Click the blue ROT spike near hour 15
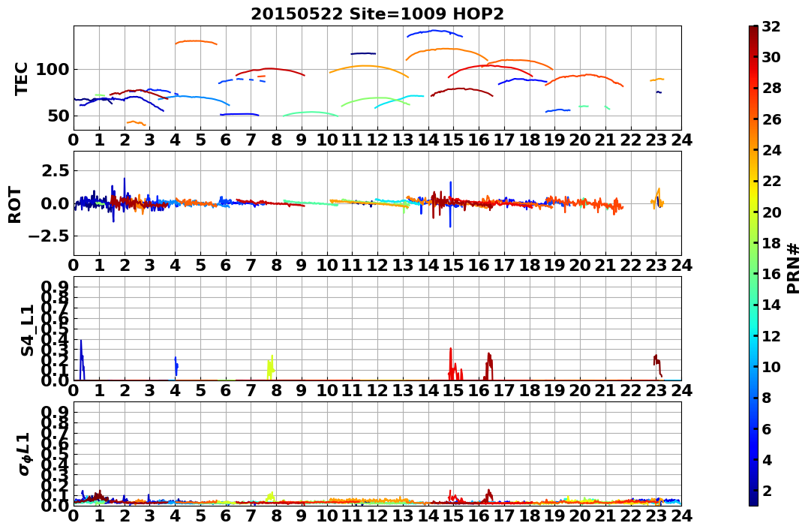 (450, 204)
